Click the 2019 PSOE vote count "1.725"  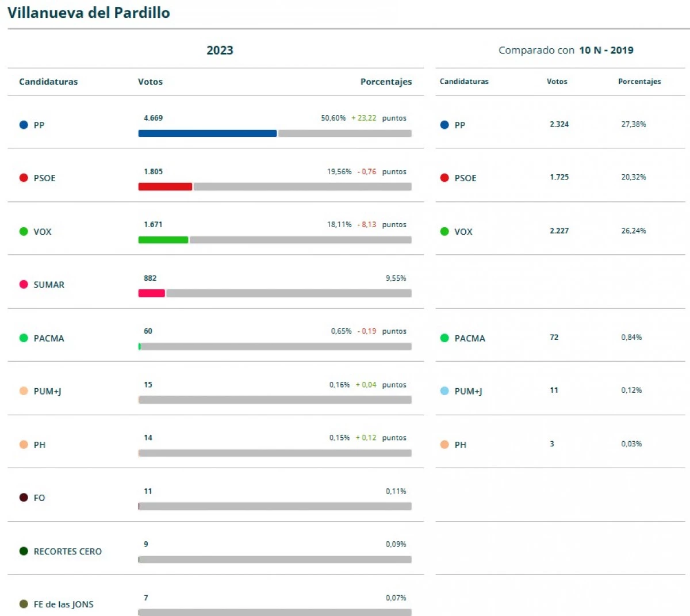click(559, 177)
